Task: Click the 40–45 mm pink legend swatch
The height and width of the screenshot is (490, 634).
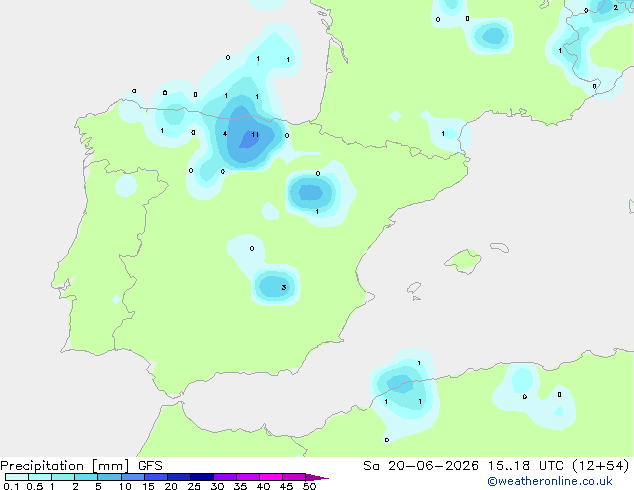Action: point(271,477)
